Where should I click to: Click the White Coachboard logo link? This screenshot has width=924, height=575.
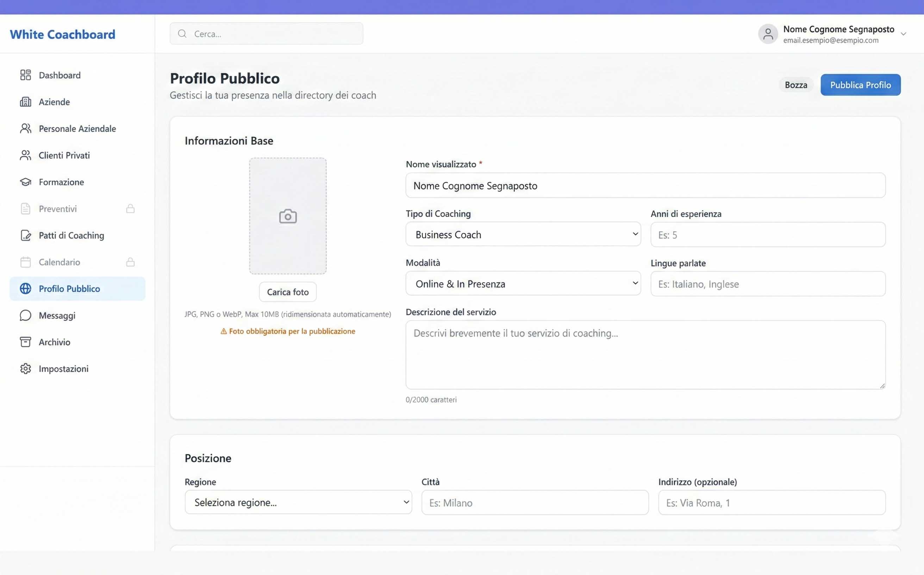click(x=62, y=34)
